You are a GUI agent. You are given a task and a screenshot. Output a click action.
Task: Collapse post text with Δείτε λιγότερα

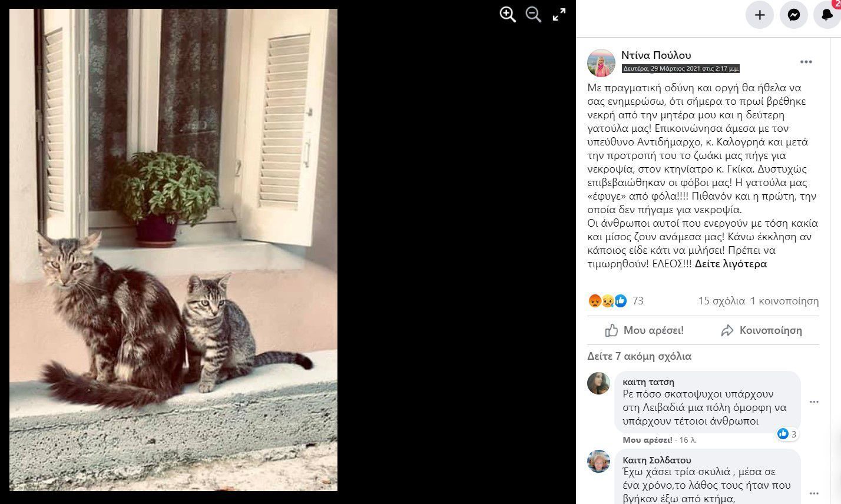coord(731,264)
